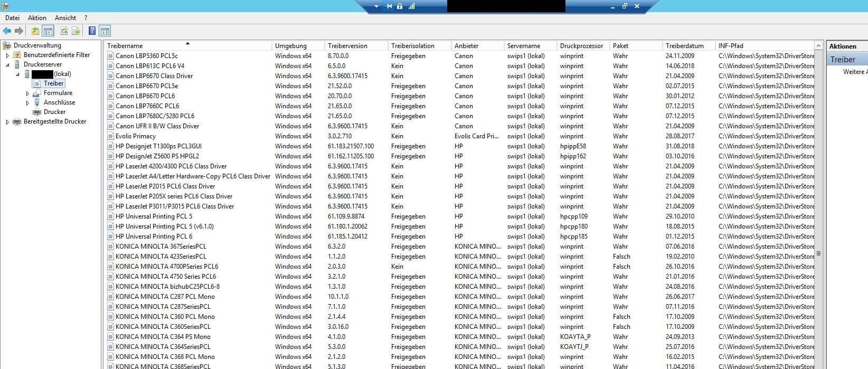Select Druckverwaltung in the tree
Viewport: 868px width, 369px height.
click(x=37, y=45)
